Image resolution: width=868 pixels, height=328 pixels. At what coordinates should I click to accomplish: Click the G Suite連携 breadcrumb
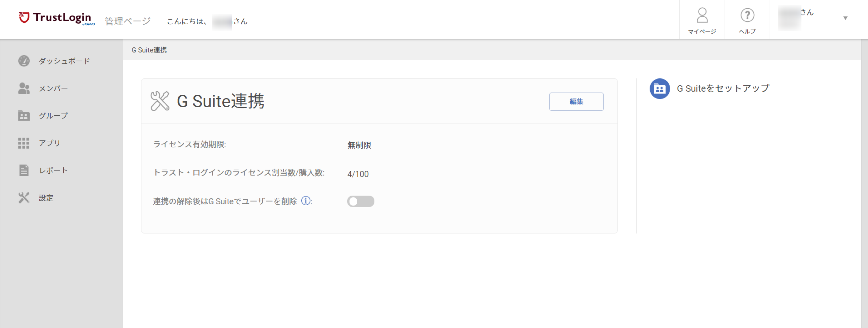(149, 50)
